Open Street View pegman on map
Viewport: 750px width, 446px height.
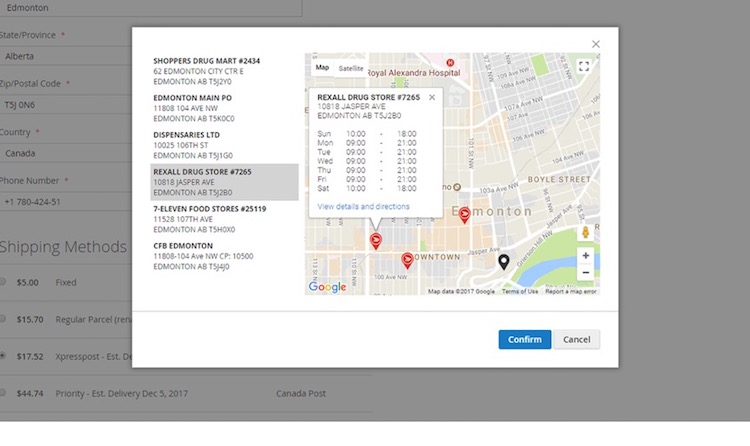pyautogui.click(x=585, y=233)
